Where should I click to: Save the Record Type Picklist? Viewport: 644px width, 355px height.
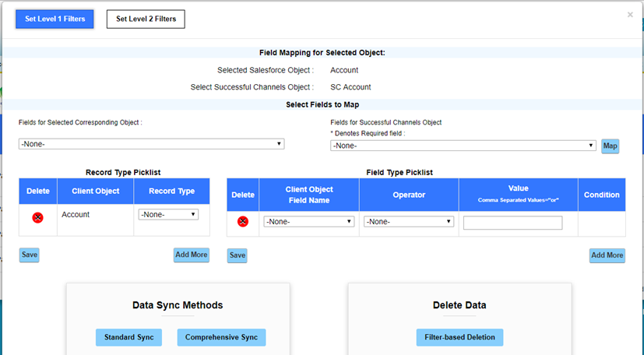[29, 255]
